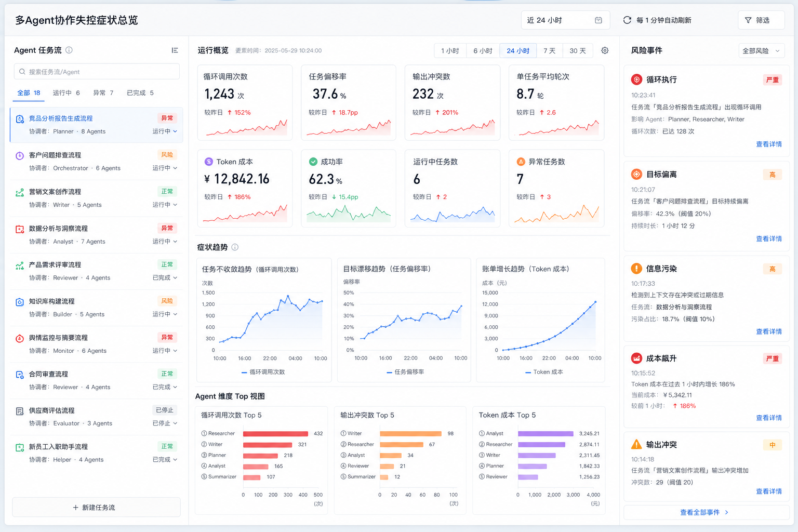Click Analyst bar in Token 成本 Top 5

546,434
